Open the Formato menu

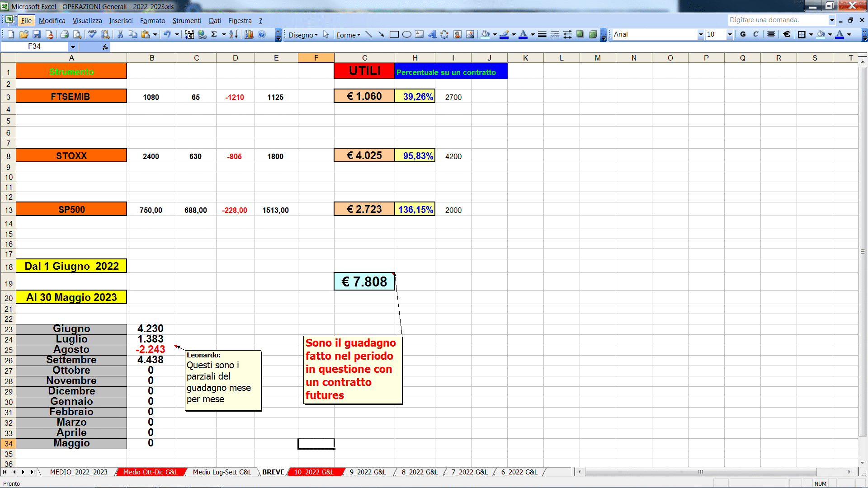[152, 20]
